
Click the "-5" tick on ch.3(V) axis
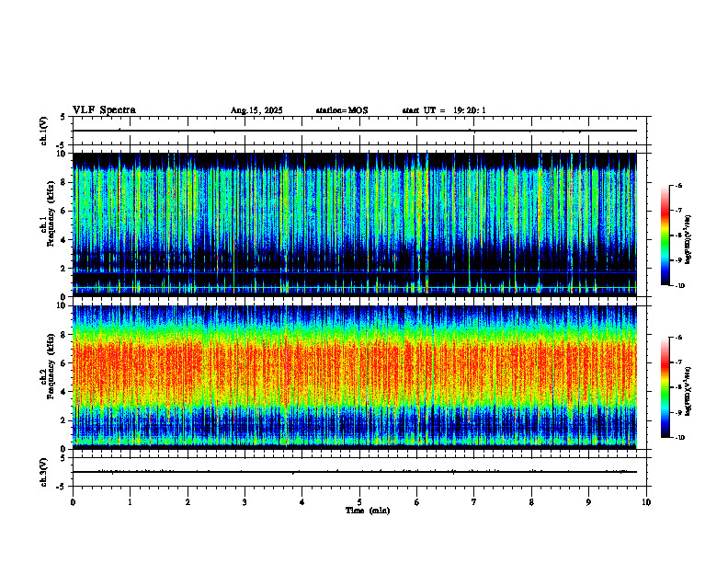[x=62, y=487]
